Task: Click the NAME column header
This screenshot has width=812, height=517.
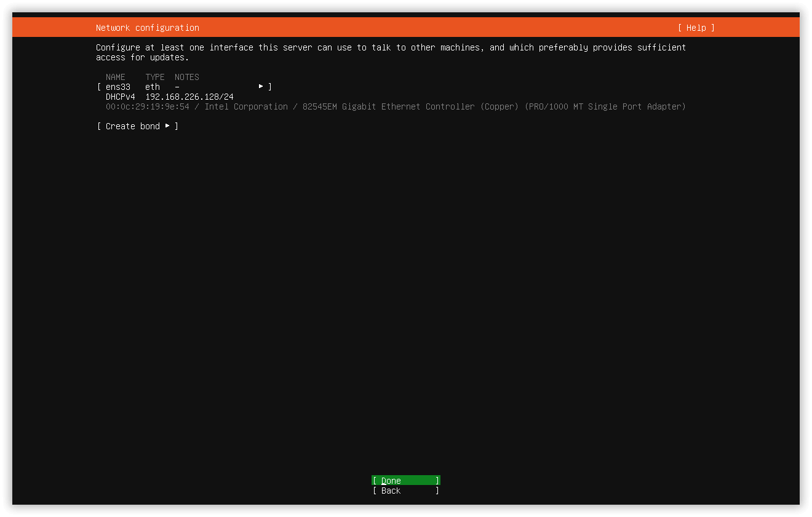Action: tap(116, 77)
